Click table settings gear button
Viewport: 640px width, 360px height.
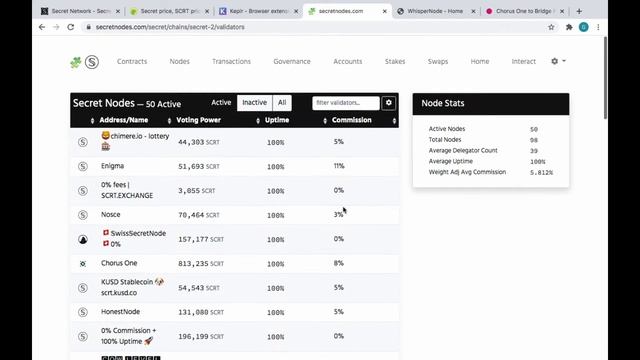click(x=389, y=103)
